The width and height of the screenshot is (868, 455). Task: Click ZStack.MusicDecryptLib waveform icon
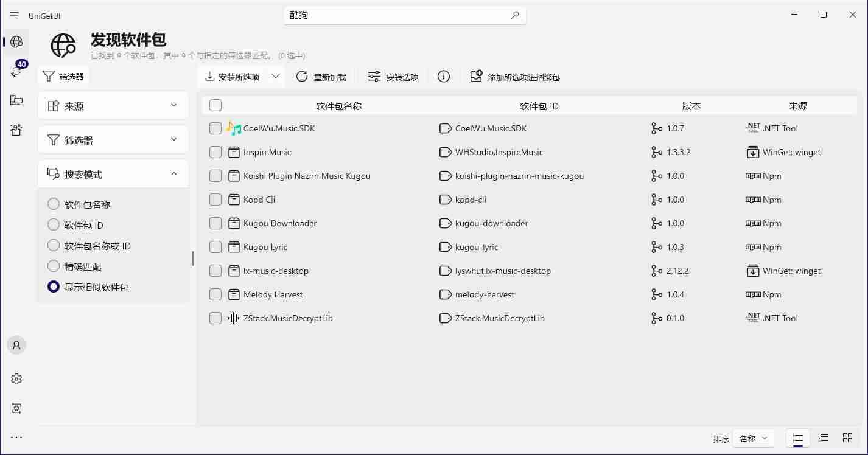coord(233,318)
